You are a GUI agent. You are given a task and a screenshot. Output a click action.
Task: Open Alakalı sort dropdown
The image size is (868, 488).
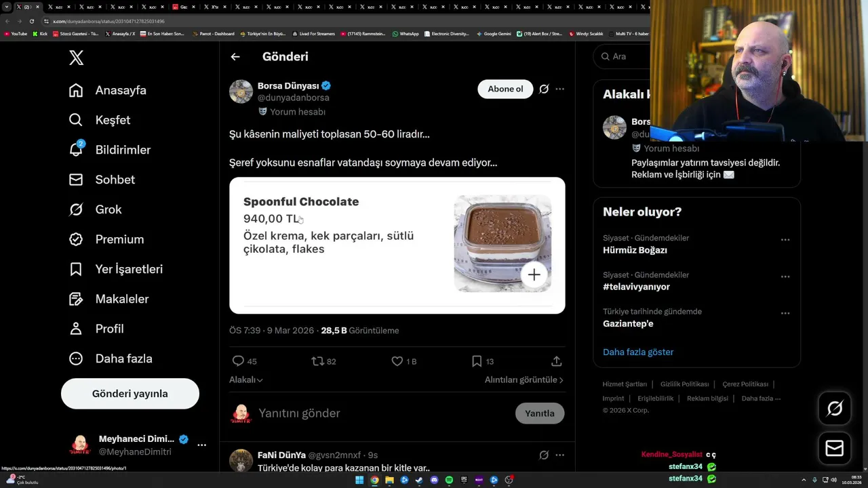click(x=246, y=380)
